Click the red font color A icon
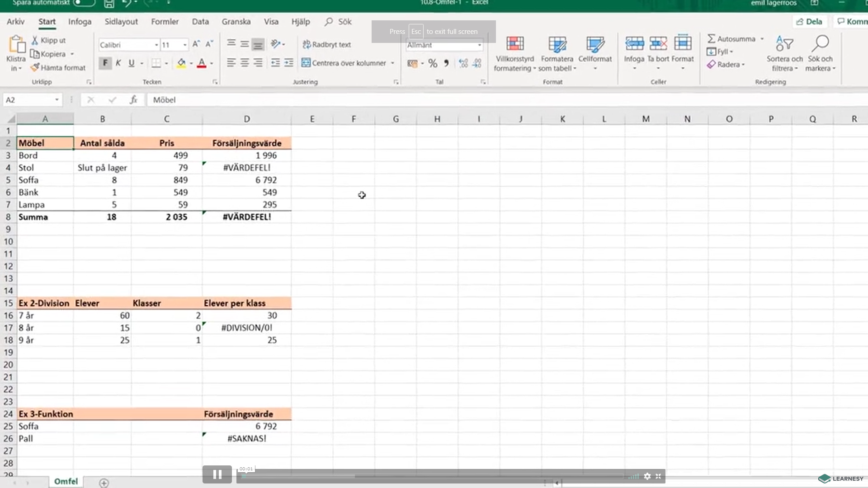This screenshot has height=488, width=868. [202, 63]
